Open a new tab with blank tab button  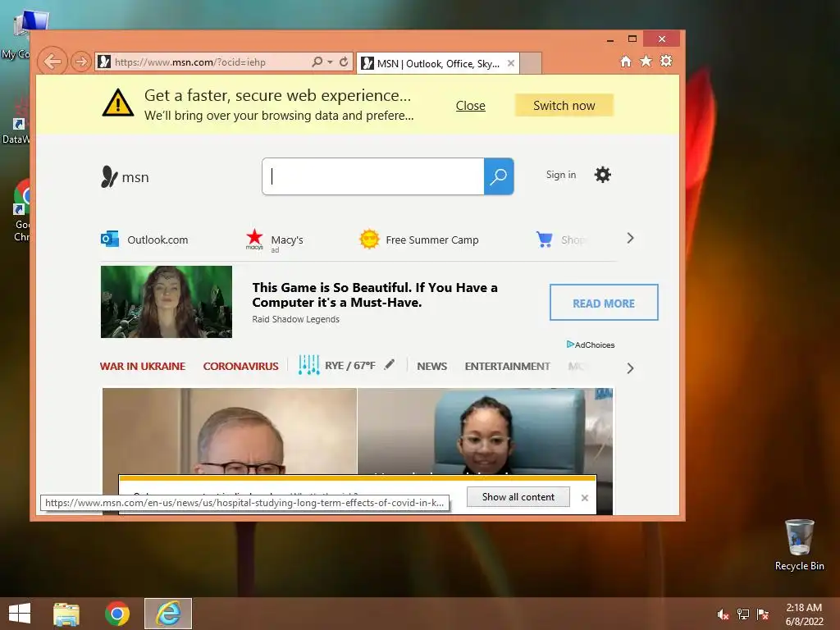coord(531,63)
